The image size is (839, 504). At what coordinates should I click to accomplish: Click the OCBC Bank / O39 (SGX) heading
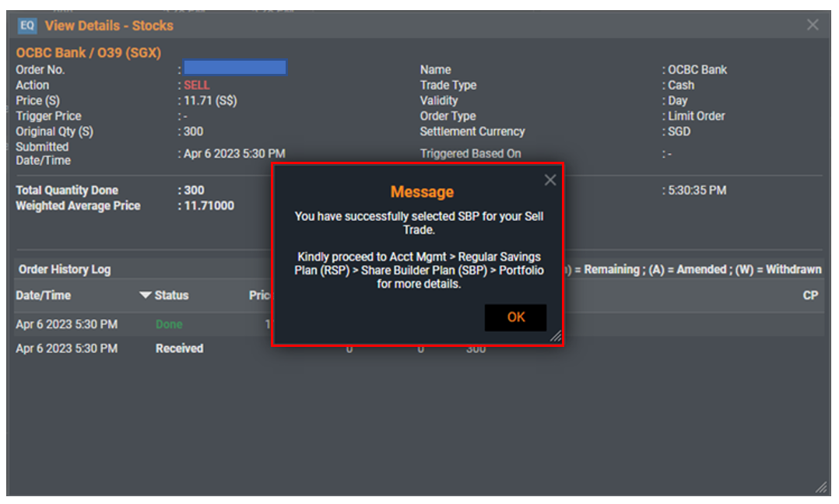point(88,53)
